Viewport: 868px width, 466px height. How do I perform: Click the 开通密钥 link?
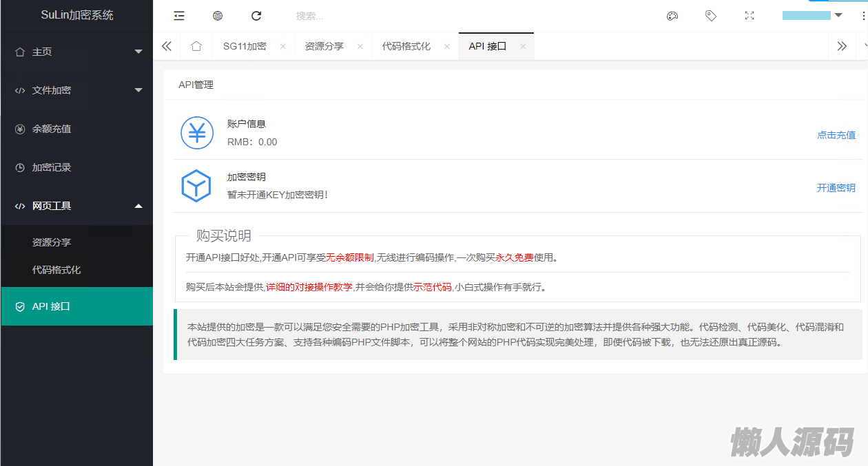(836, 188)
